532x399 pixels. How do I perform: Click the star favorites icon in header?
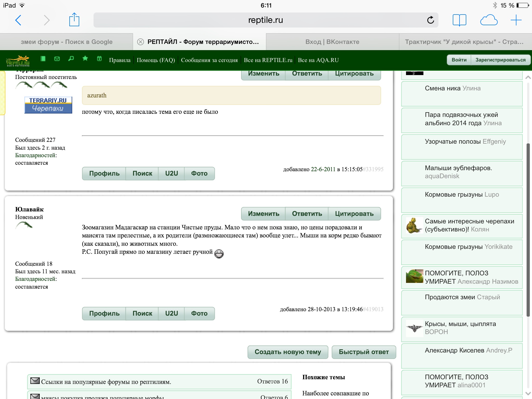[85, 58]
